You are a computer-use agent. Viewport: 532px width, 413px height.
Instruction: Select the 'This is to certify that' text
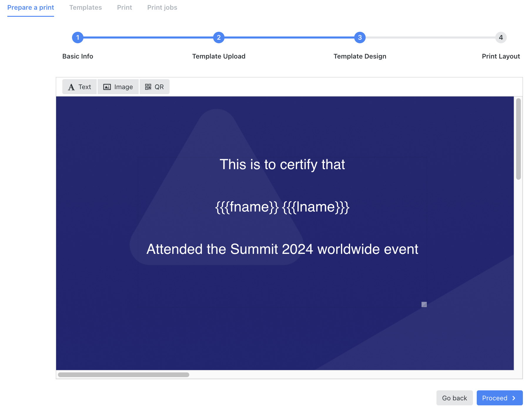(282, 164)
